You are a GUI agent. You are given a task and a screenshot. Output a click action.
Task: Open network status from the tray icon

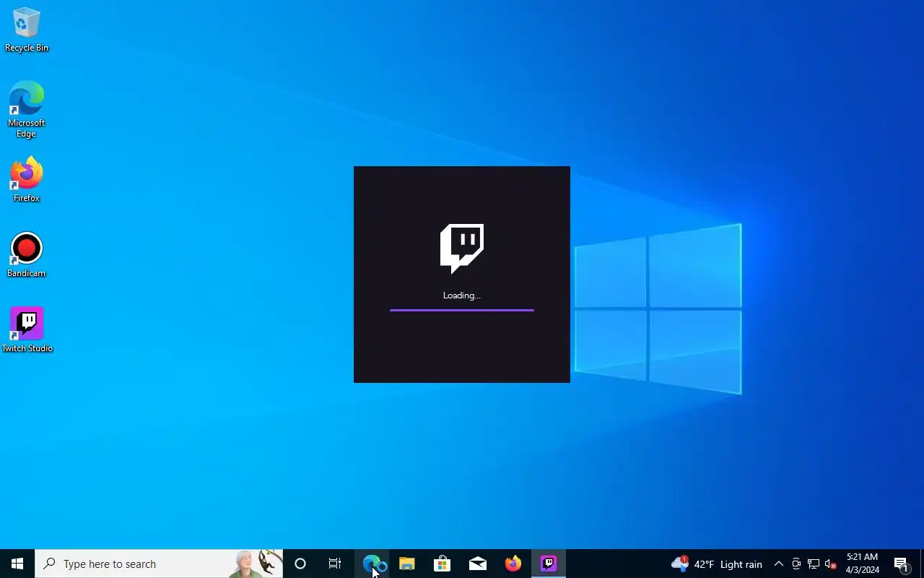click(814, 564)
